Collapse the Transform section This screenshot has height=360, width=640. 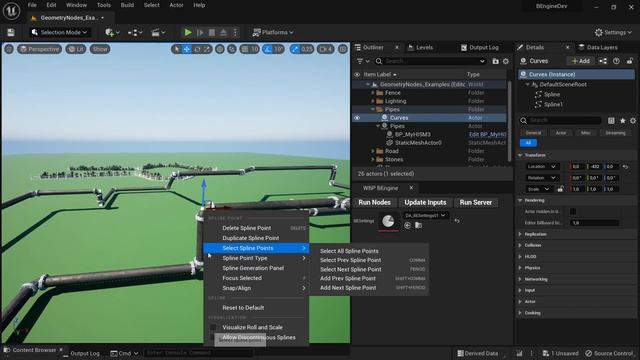coord(520,155)
